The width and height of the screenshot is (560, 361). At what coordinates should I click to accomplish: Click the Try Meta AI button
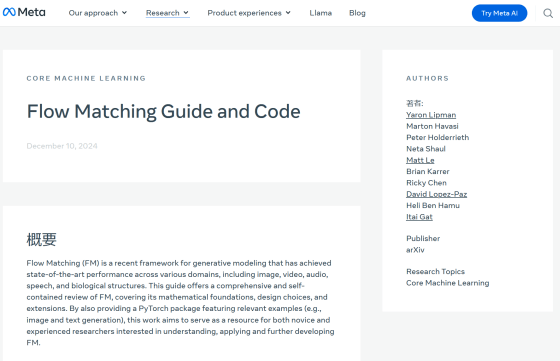tap(499, 13)
